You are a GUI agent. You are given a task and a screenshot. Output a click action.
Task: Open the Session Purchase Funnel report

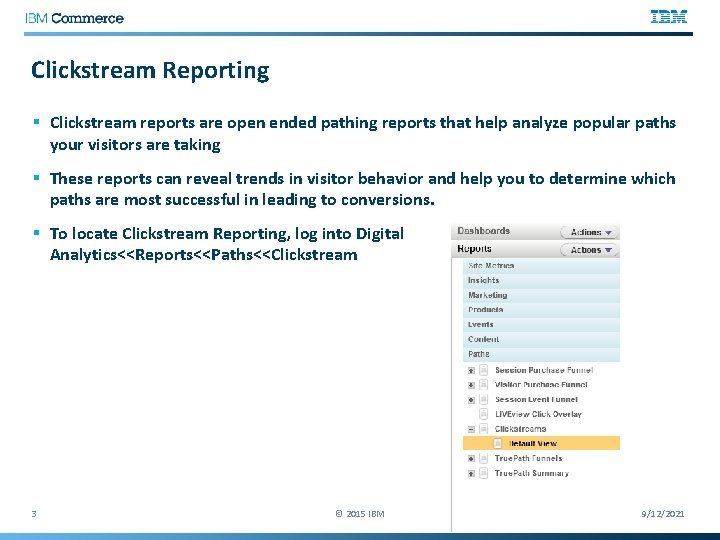click(x=544, y=370)
